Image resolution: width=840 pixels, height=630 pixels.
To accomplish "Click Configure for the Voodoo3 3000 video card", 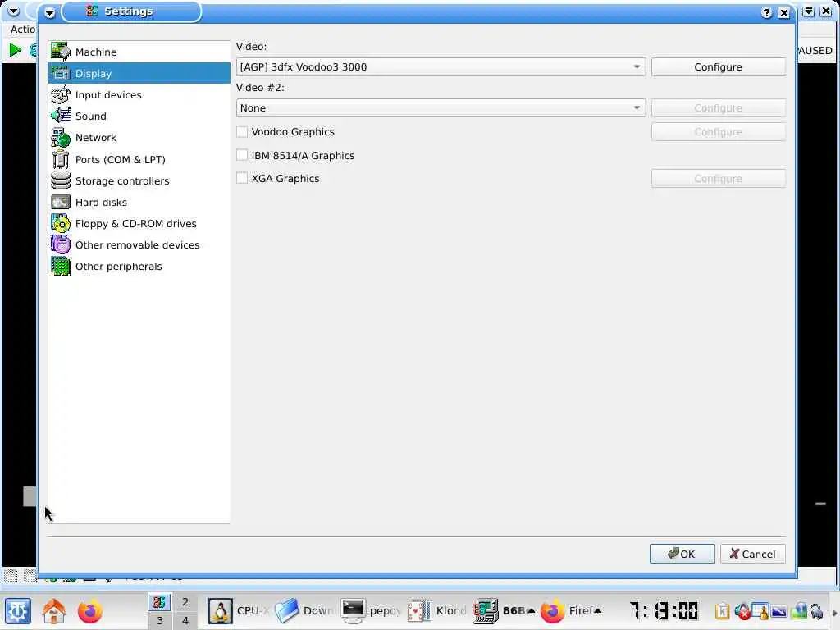I will coord(719,67).
